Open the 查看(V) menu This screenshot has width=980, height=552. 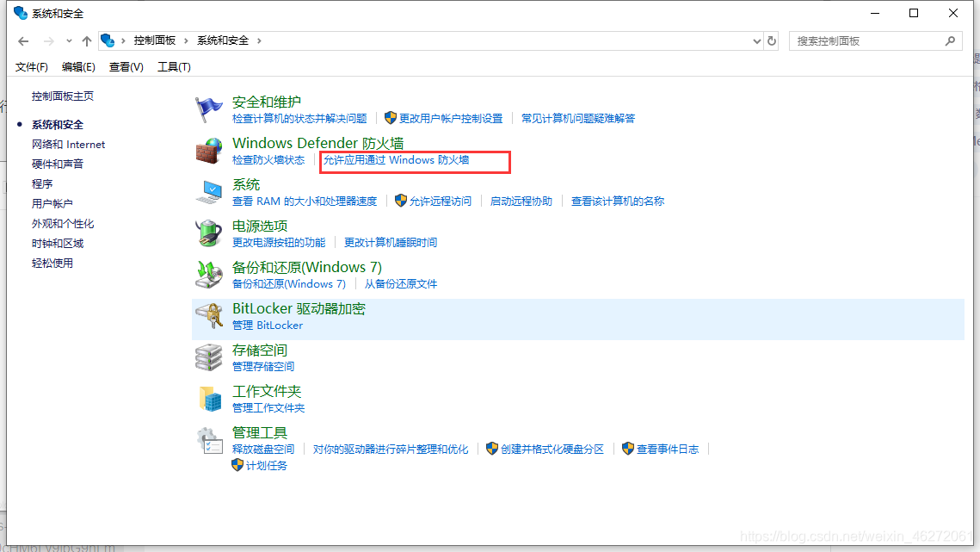[126, 67]
